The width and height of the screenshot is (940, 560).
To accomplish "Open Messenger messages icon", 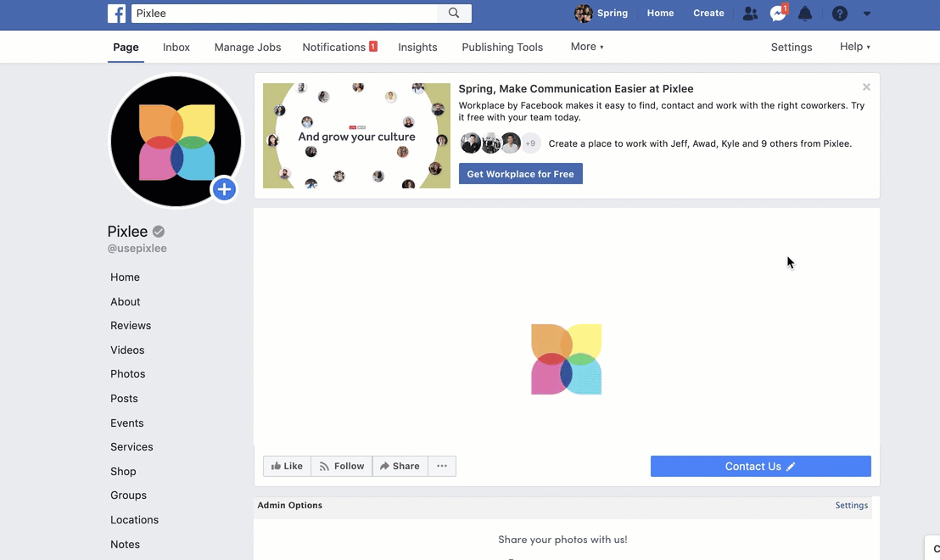I will pos(777,14).
